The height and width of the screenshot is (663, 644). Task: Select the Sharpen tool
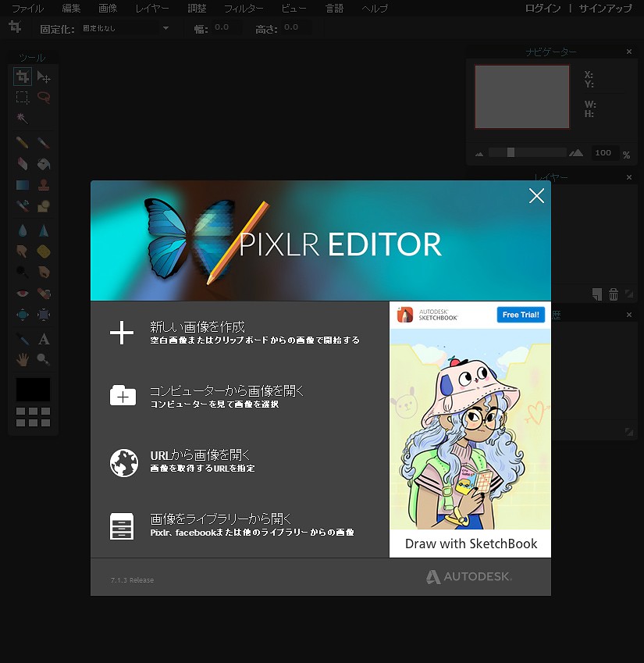pos(44,230)
